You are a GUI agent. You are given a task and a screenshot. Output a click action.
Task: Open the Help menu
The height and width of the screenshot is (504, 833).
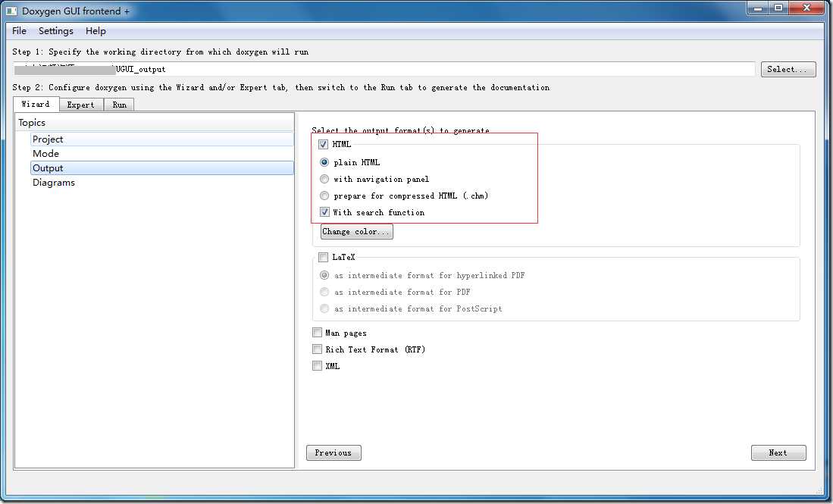[96, 31]
